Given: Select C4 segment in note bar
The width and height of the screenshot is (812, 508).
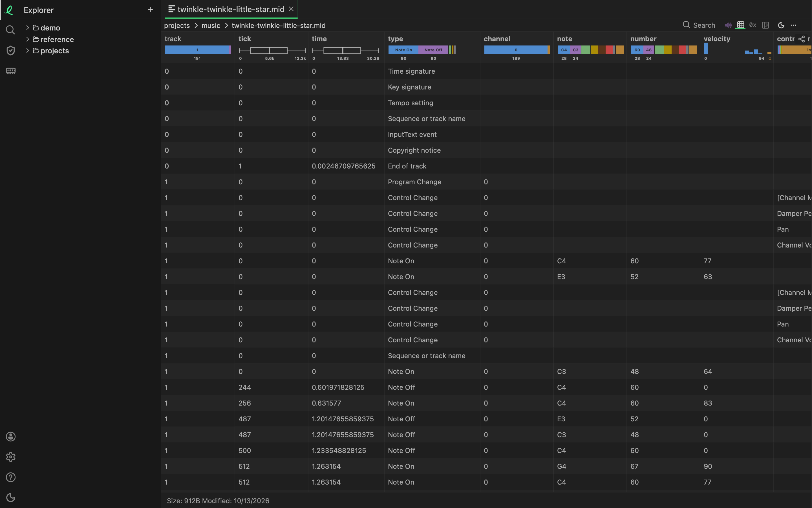Looking at the screenshot, I should [564, 50].
